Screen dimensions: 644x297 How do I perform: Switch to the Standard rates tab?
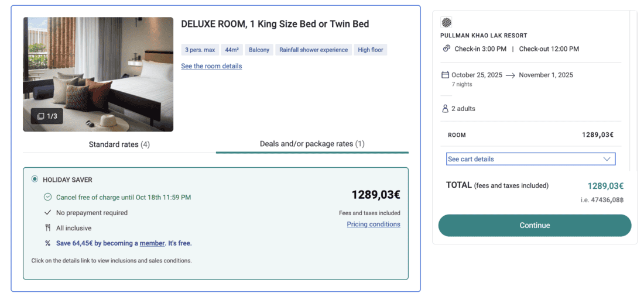click(119, 144)
